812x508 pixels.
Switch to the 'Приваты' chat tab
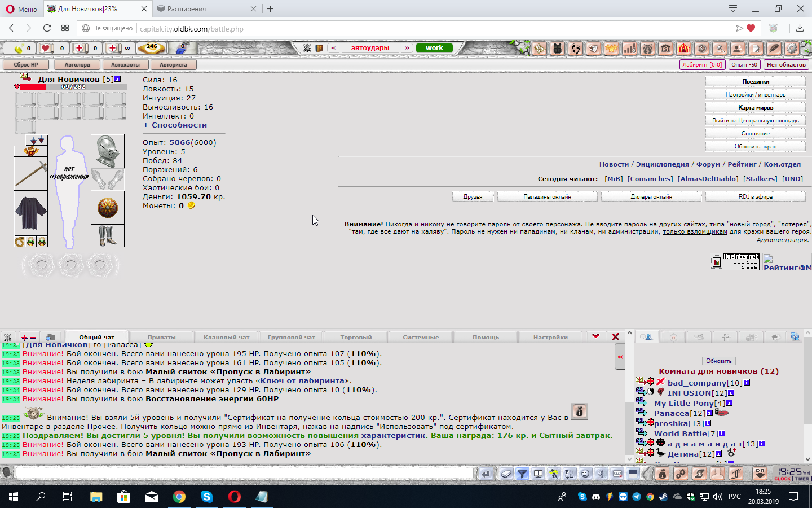161,338
